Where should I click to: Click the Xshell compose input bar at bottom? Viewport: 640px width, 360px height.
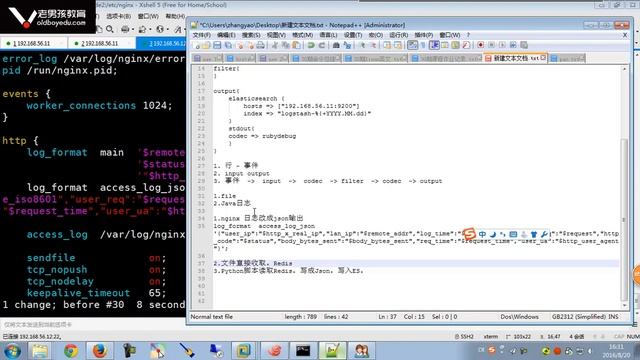[93, 324]
